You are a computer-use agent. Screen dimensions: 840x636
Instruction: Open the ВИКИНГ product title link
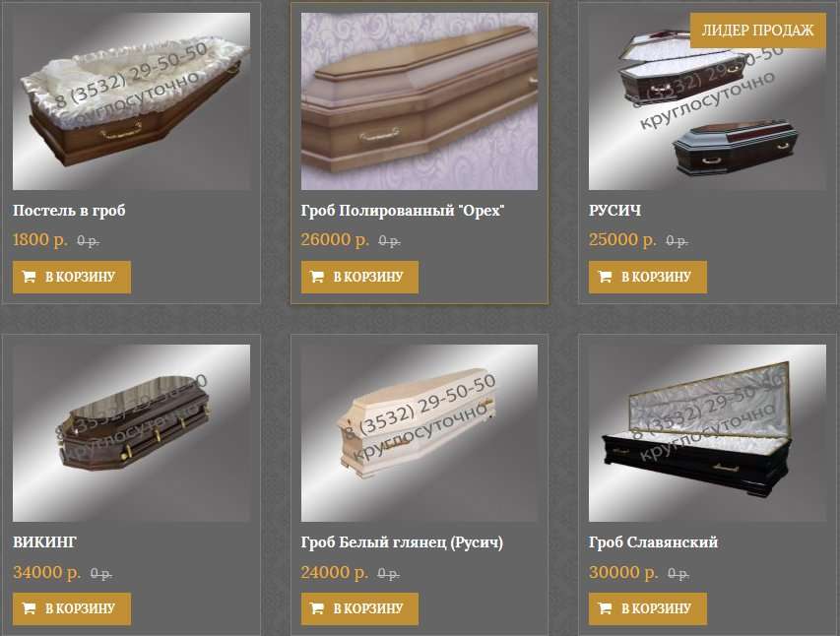[x=45, y=542]
